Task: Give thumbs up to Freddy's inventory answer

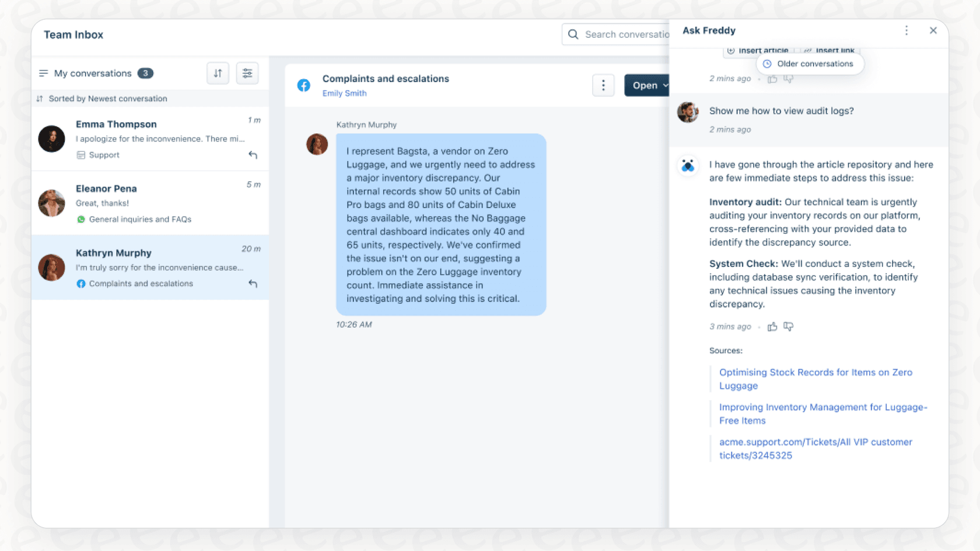Action: [x=772, y=327]
